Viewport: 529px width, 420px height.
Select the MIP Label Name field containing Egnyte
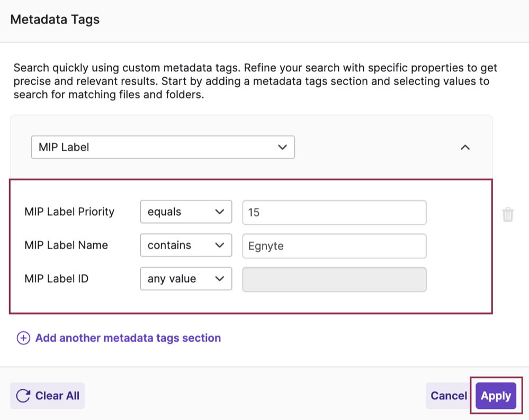[334, 245]
